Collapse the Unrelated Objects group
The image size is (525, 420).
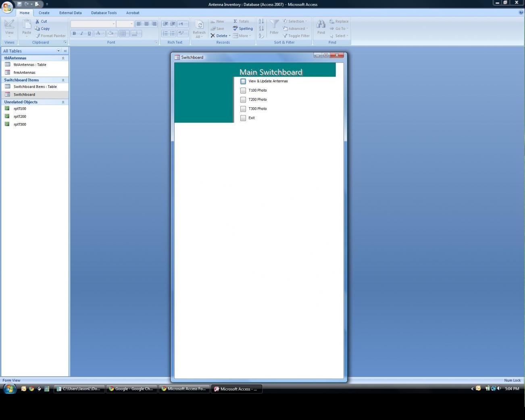click(x=63, y=102)
